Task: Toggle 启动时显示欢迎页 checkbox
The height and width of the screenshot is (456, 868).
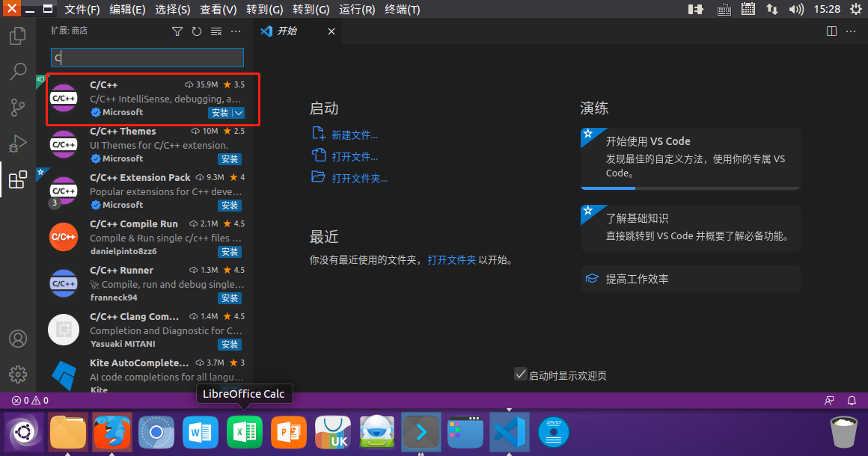Action: 520,375
